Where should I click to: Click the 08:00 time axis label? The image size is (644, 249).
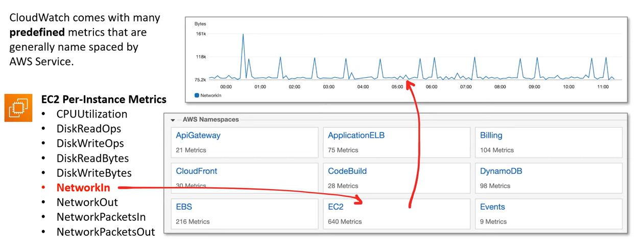[500, 87]
